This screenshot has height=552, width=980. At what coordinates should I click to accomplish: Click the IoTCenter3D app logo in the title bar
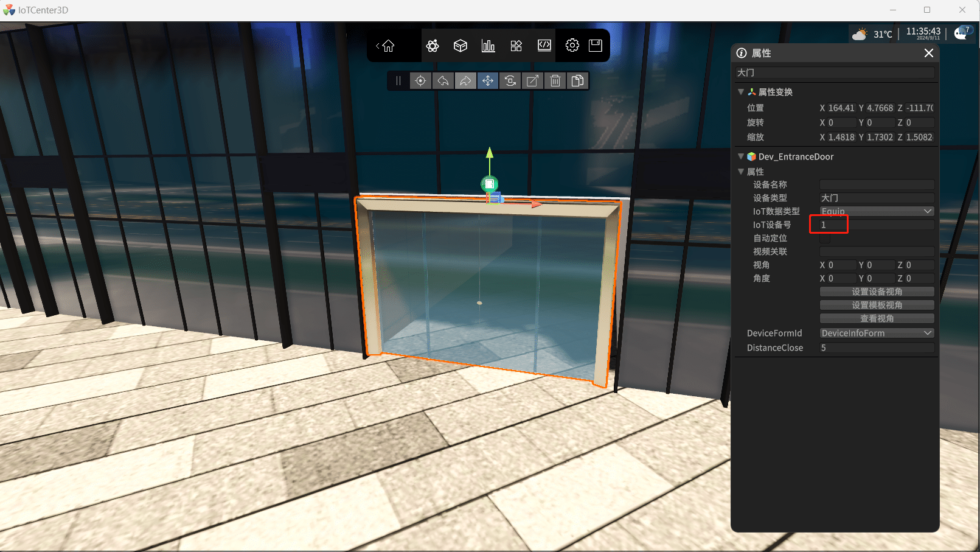click(x=9, y=10)
